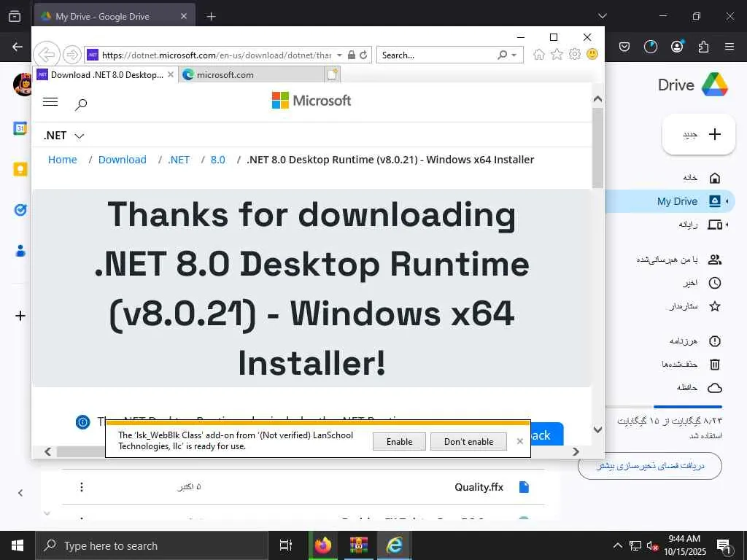Open IE favorites star icon

[x=557, y=54]
